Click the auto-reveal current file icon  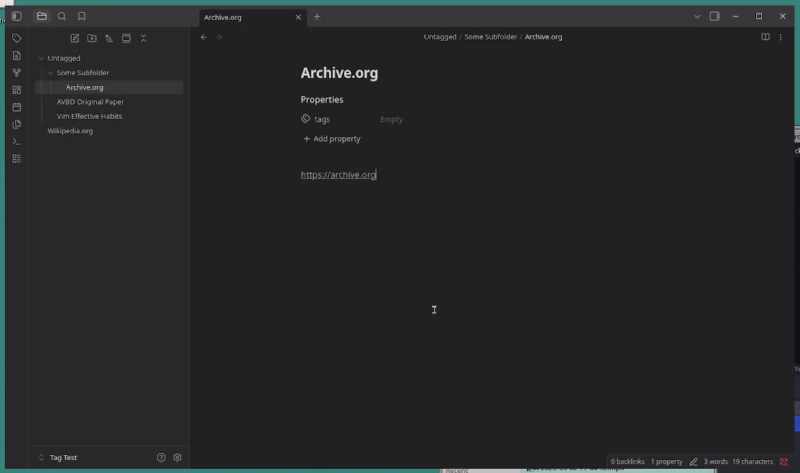pyautogui.click(x=126, y=38)
